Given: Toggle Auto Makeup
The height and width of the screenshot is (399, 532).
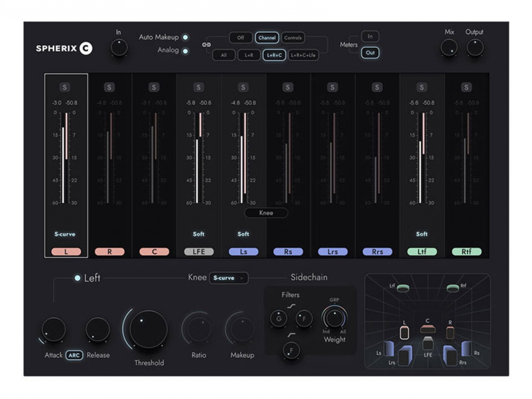Looking at the screenshot, I should 185,38.
